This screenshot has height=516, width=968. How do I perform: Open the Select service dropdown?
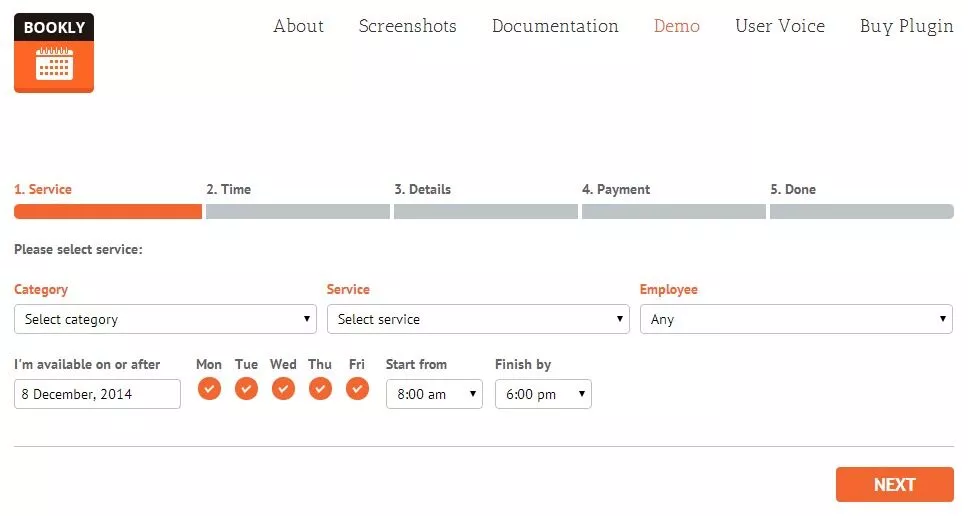[x=478, y=319]
